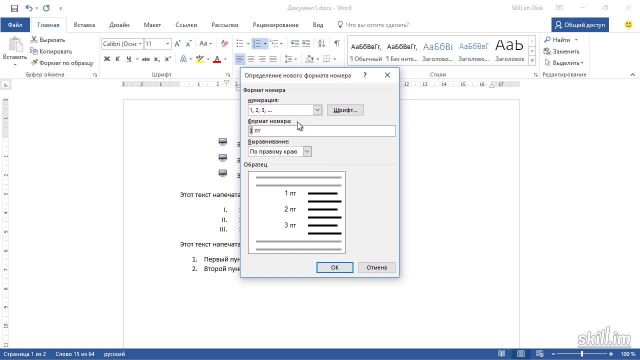Click the dialog help question mark
640x360 pixels.
tap(365, 75)
